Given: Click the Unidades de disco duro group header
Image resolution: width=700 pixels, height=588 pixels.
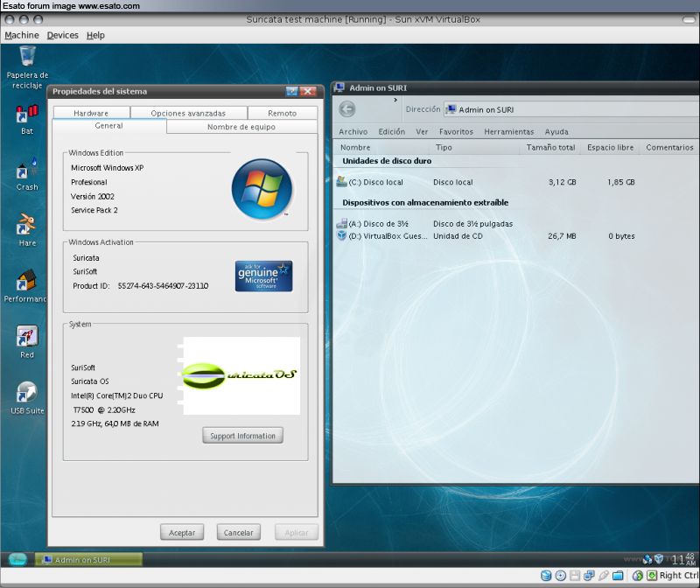Looking at the screenshot, I should tap(387, 161).
